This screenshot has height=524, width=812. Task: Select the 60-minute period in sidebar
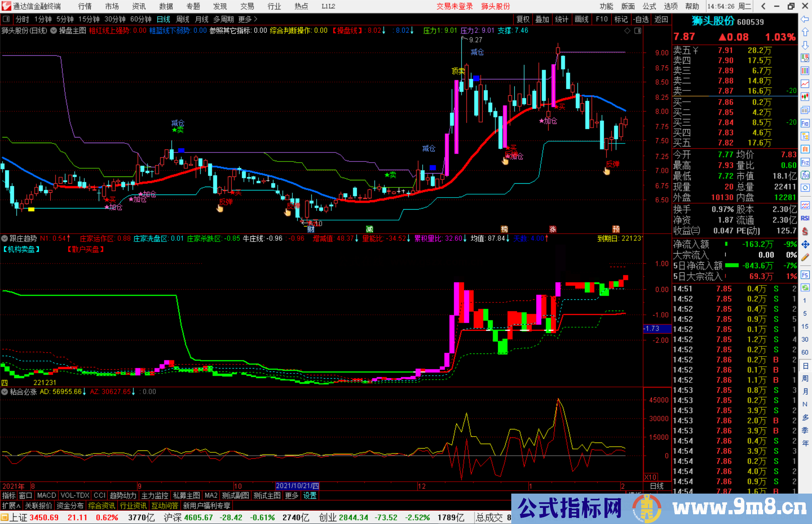pyautogui.click(x=805, y=352)
